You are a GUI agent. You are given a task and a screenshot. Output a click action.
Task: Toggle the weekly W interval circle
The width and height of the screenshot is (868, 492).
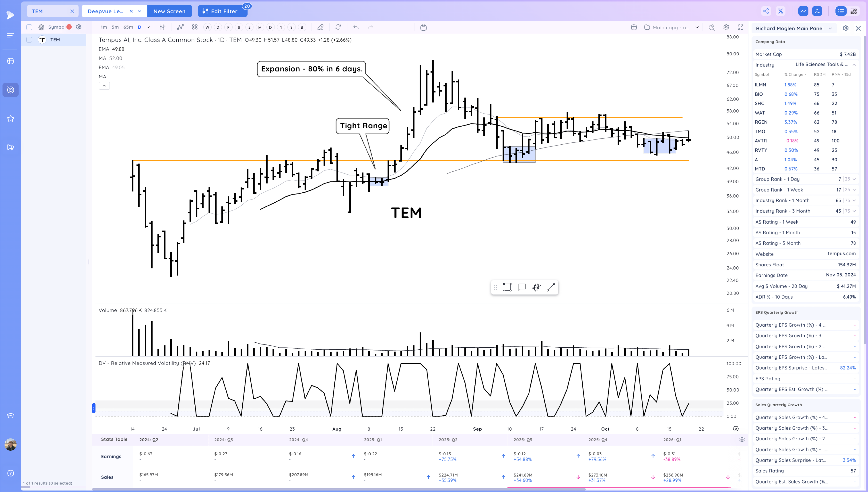(x=207, y=27)
